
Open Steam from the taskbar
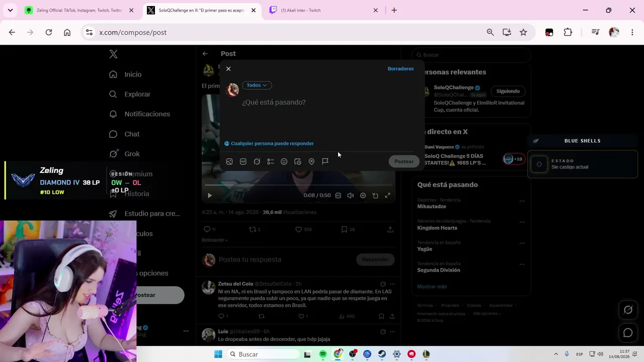pos(382,354)
